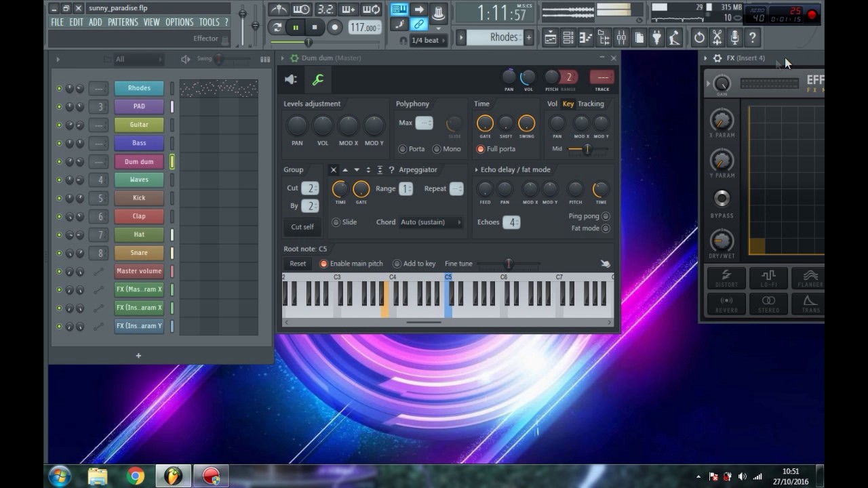Click the microphone one-click recording icon
The height and width of the screenshot is (488, 868).
pos(734,38)
